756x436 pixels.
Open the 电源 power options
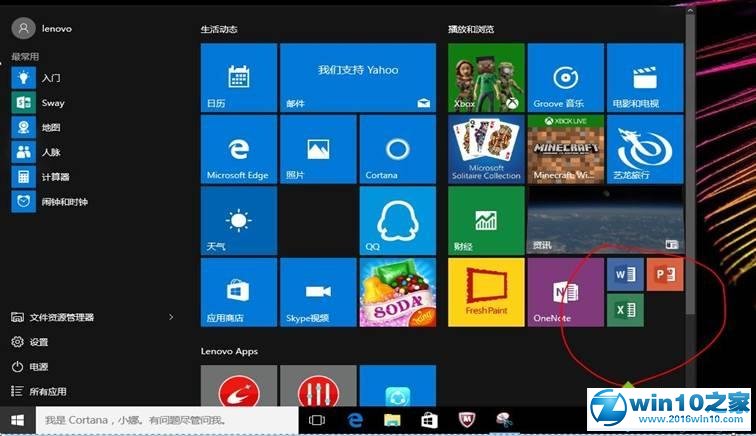click(x=38, y=367)
